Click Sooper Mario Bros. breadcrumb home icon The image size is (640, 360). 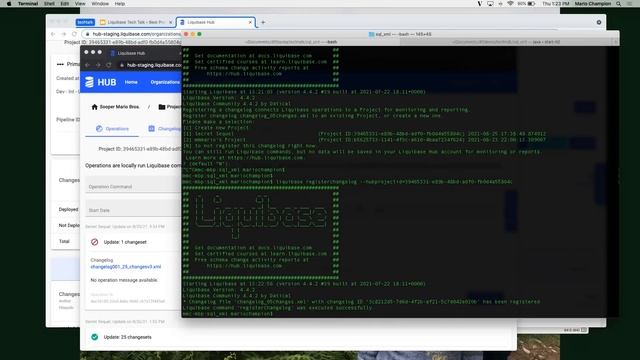[x=95, y=107]
